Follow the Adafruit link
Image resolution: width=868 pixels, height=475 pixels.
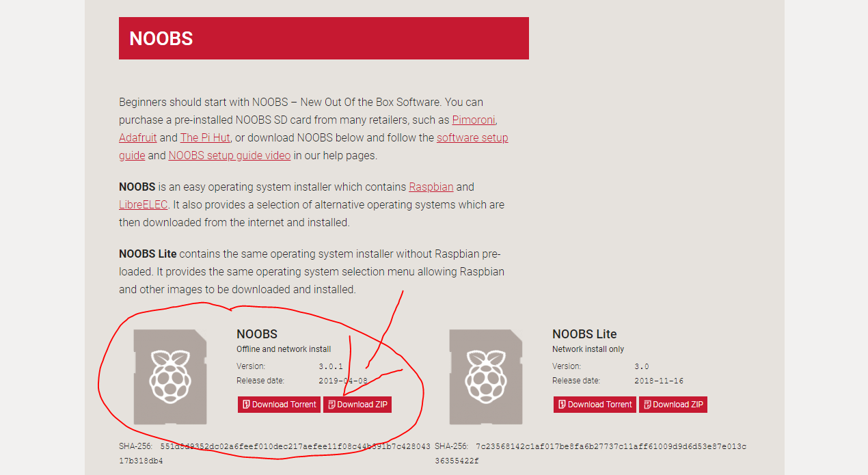[x=137, y=137]
